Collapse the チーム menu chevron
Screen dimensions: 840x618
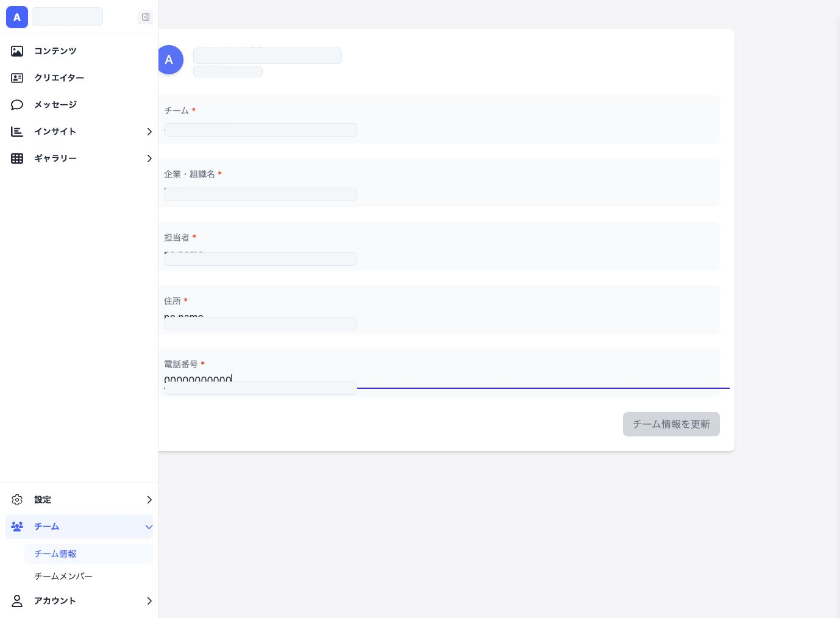[149, 527]
